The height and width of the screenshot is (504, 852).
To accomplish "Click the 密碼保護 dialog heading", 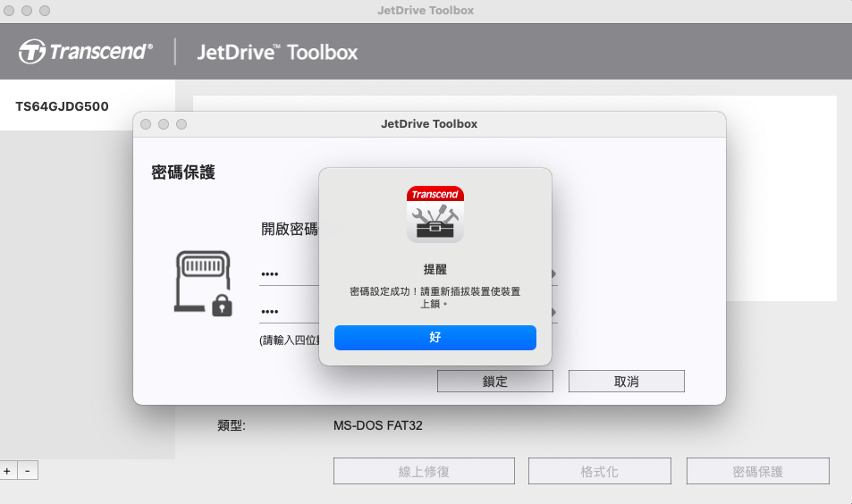I will pos(183,172).
